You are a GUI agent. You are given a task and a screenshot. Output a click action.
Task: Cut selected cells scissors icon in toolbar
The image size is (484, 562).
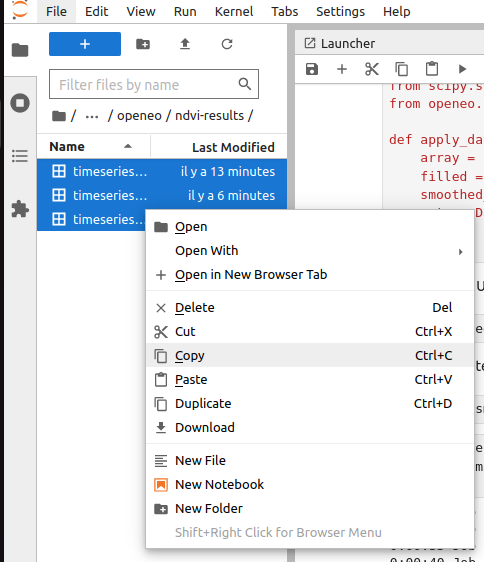[x=372, y=69]
